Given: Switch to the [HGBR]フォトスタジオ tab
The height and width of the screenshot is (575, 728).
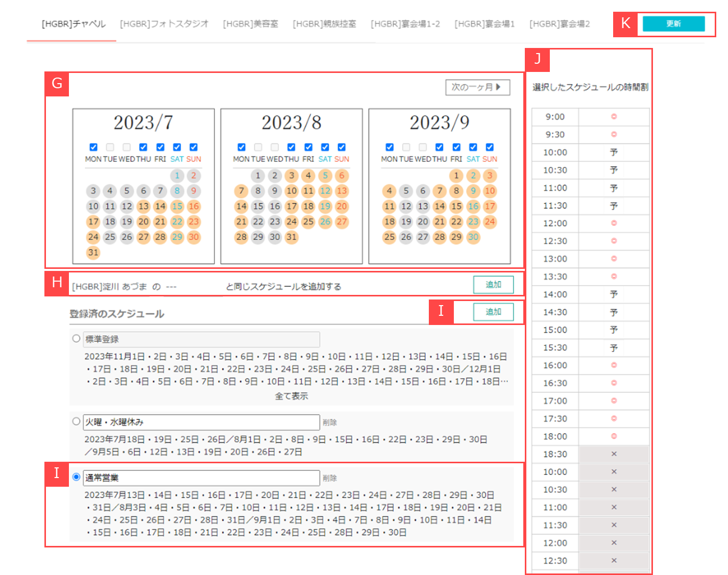Looking at the screenshot, I should tap(164, 24).
